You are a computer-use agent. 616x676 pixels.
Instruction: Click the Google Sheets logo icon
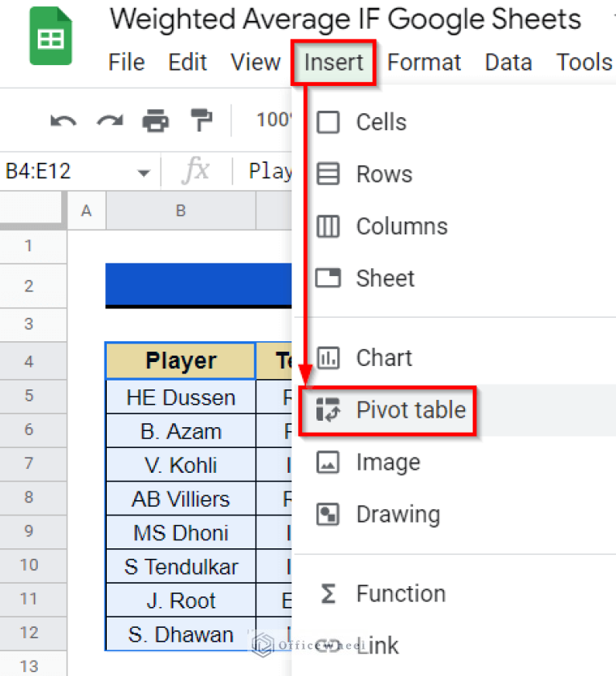coord(51,37)
